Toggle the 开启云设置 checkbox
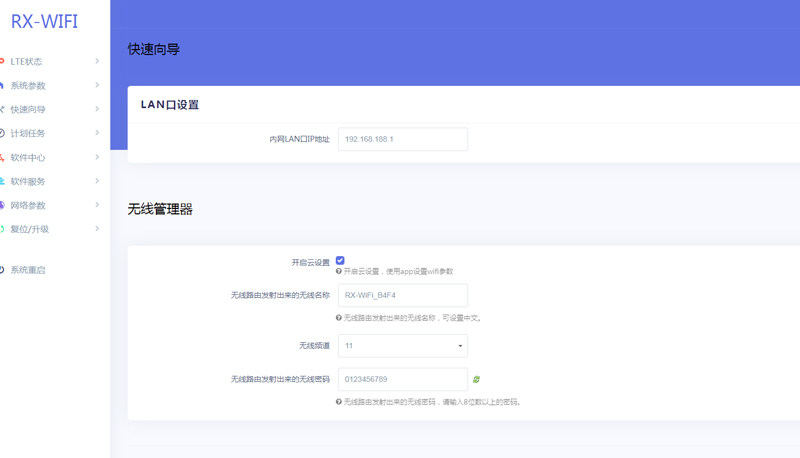 pos(340,261)
